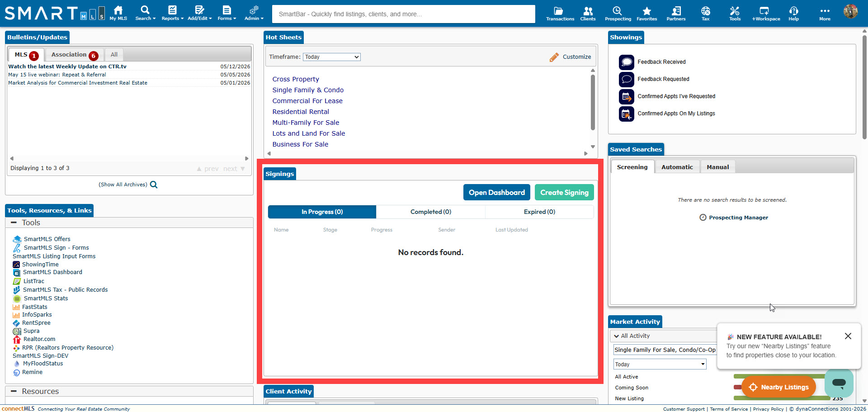Open the Prospecting icon

[618, 13]
